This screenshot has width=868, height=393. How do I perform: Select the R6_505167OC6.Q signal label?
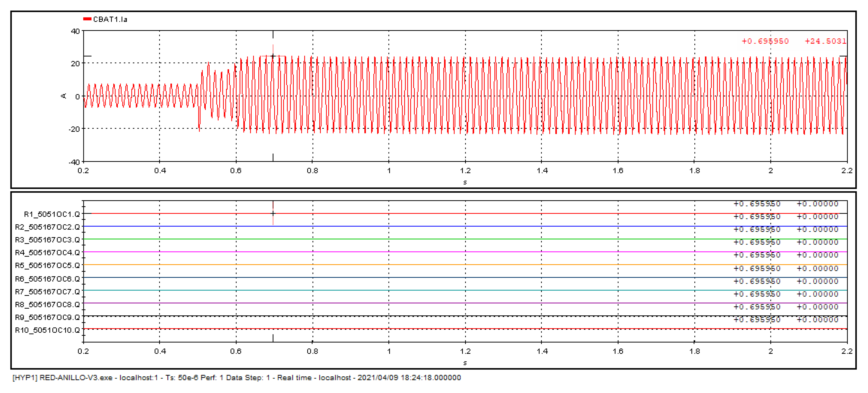(47, 279)
